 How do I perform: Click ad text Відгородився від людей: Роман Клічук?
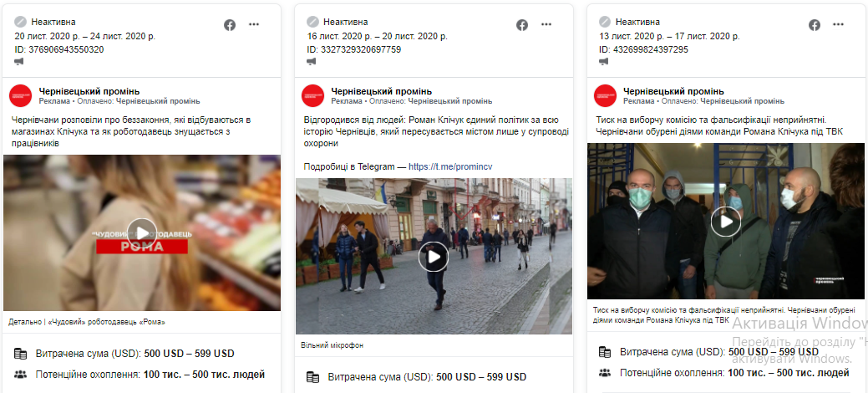[x=434, y=131]
